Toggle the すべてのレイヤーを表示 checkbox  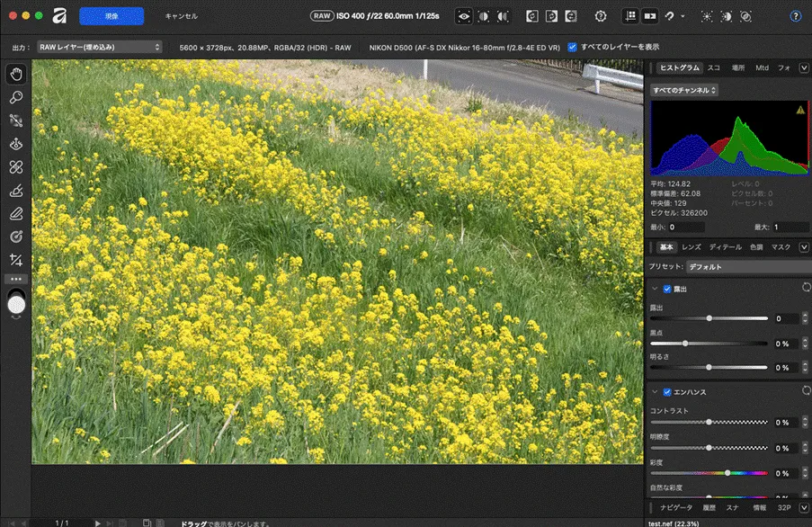(573, 48)
